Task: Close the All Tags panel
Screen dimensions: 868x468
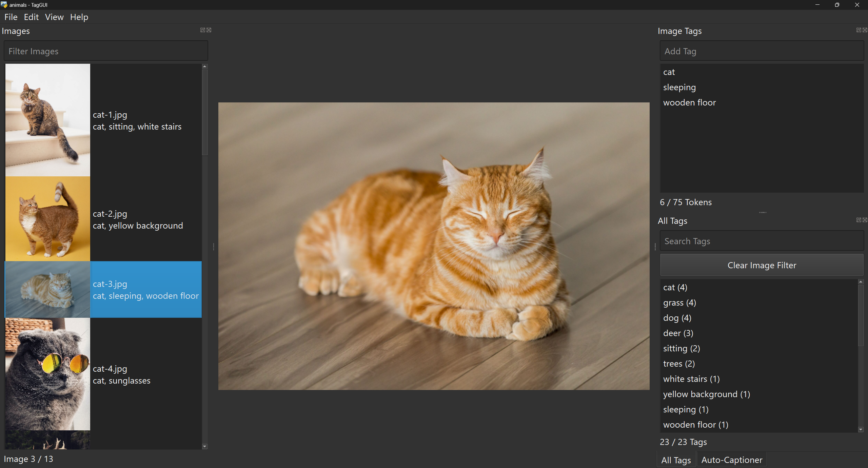Action: pos(865,220)
